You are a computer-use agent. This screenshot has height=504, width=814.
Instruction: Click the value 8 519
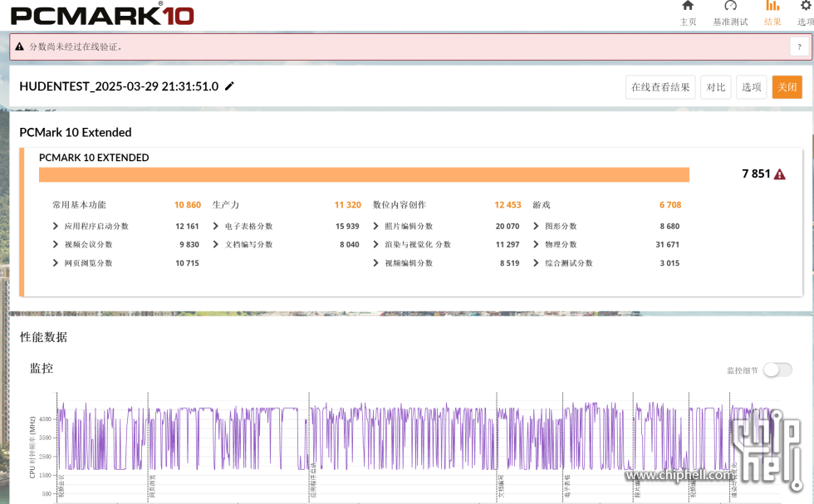click(510, 263)
